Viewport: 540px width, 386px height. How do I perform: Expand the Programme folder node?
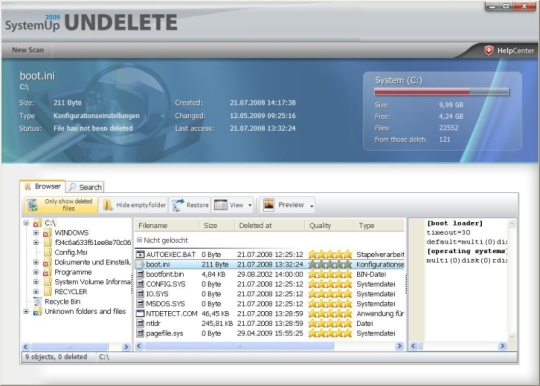point(36,272)
